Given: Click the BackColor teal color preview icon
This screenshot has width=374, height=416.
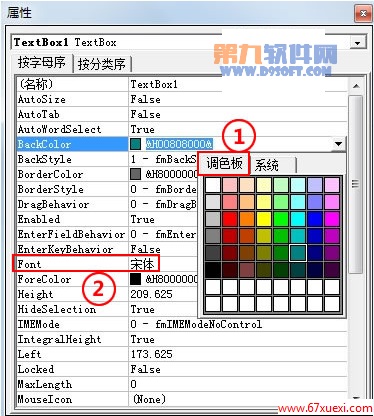Looking at the screenshot, I should [135, 144].
